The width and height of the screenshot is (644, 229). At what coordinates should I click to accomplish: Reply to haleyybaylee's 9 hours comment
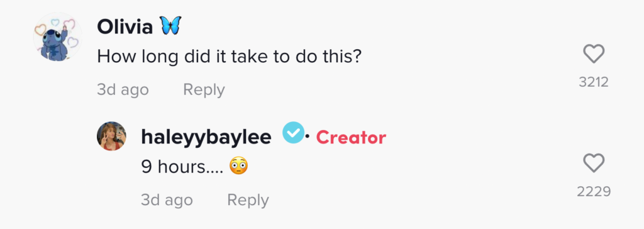pyautogui.click(x=248, y=200)
